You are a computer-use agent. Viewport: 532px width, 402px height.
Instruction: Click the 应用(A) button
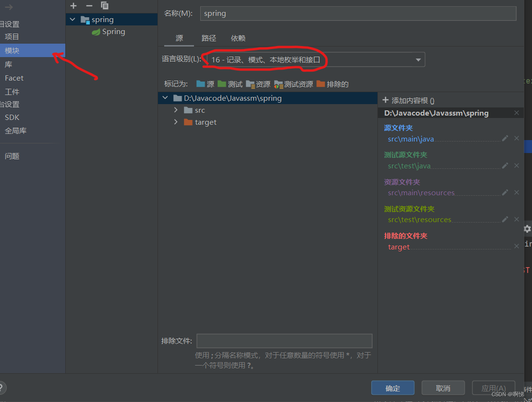click(x=493, y=388)
